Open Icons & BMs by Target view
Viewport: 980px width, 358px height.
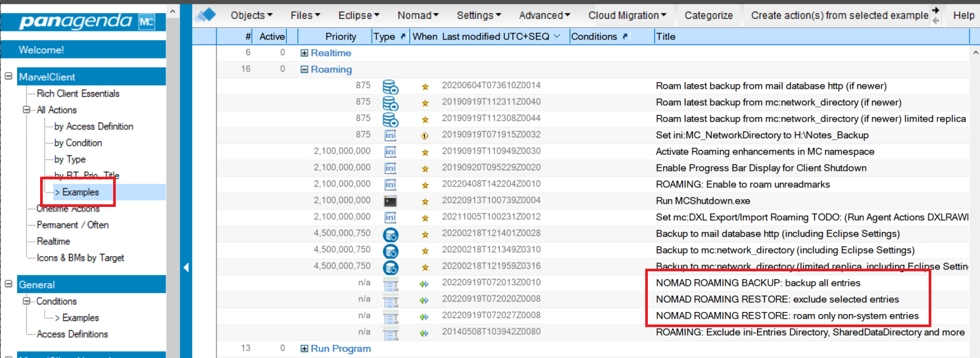coord(80,257)
